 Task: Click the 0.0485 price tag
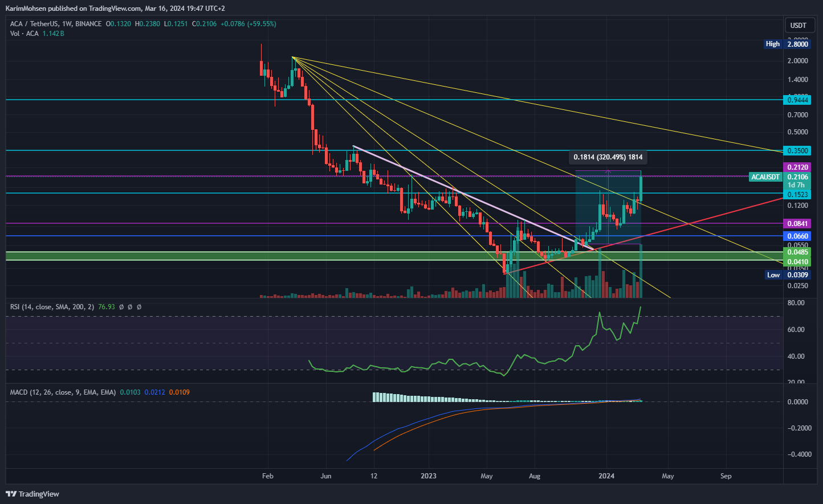click(x=797, y=252)
